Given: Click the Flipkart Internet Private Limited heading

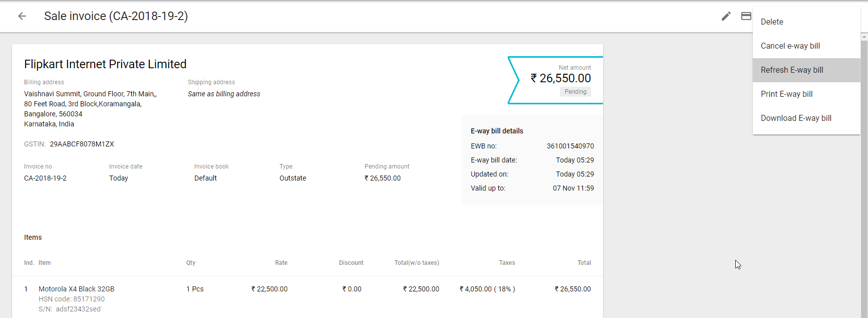Looking at the screenshot, I should (x=105, y=64).
